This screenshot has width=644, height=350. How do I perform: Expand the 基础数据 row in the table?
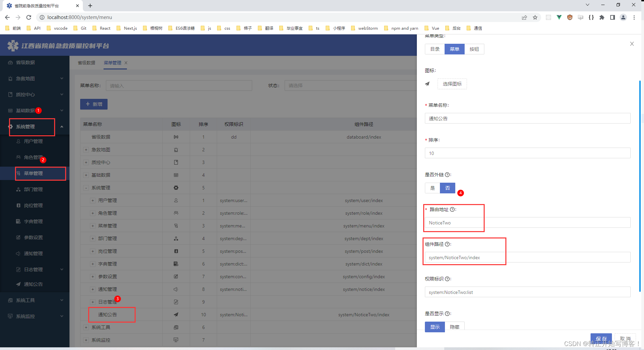pyautogui.click(x=86, y=175)
